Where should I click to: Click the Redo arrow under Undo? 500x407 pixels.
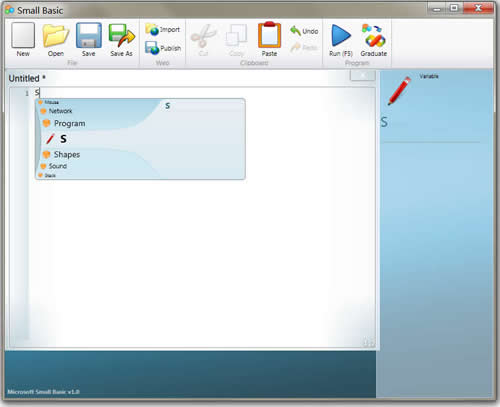point(304,48)
